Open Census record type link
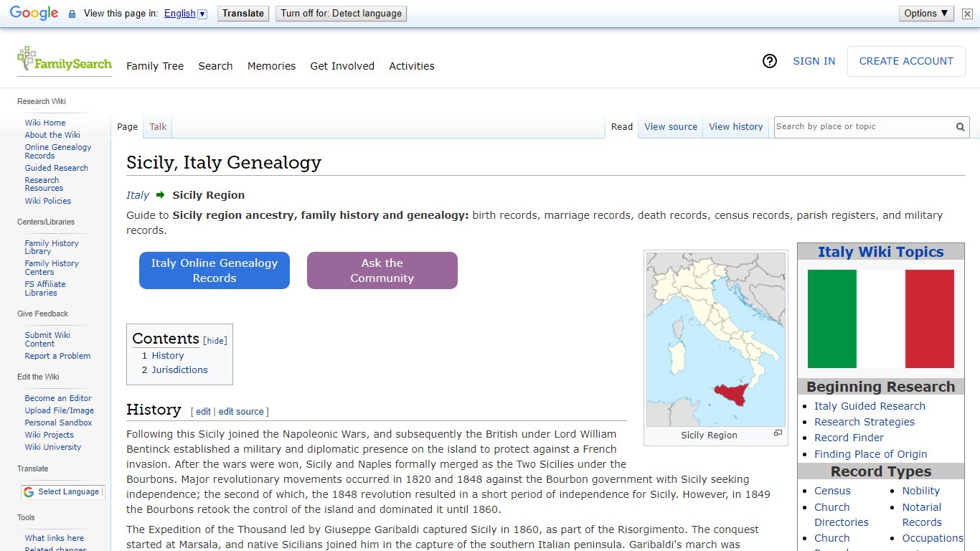The width and height of the screenshot is (980, 551). click(x=832, y=491)
